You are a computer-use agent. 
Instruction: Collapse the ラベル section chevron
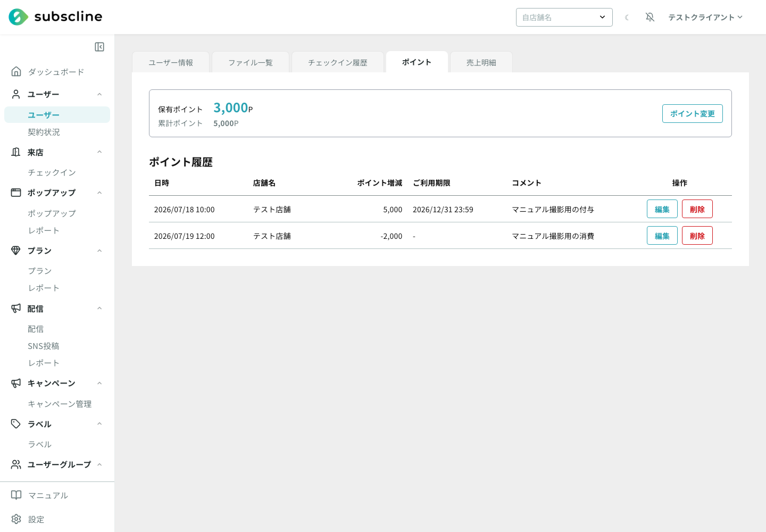point(99,424)
